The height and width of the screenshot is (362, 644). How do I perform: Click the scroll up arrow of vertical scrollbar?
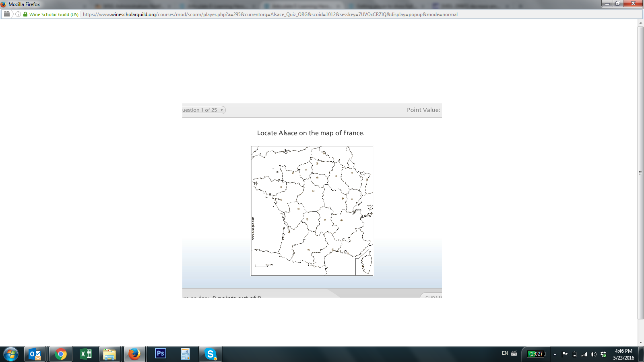[x=640, y=23]
